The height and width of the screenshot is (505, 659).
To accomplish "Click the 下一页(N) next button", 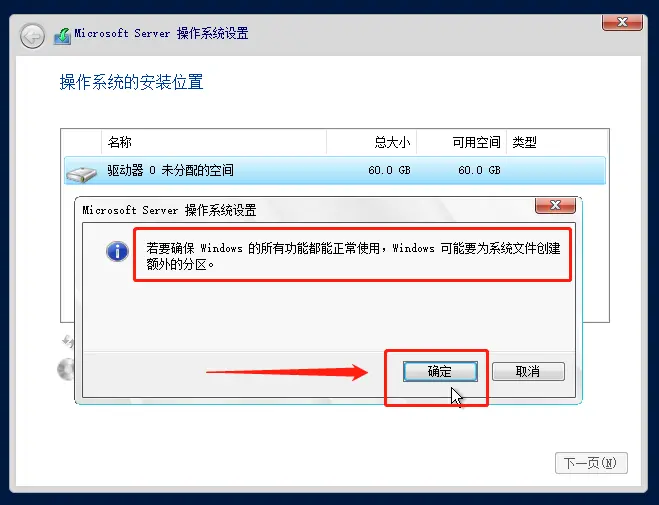I will [591, 463].
